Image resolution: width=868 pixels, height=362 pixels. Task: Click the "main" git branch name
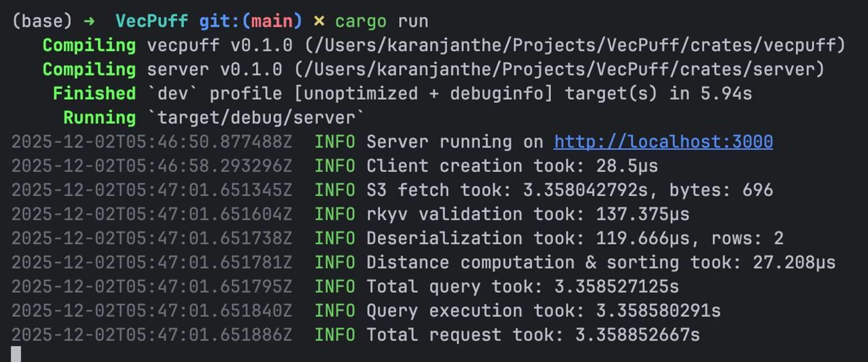(x=272, y=21)
